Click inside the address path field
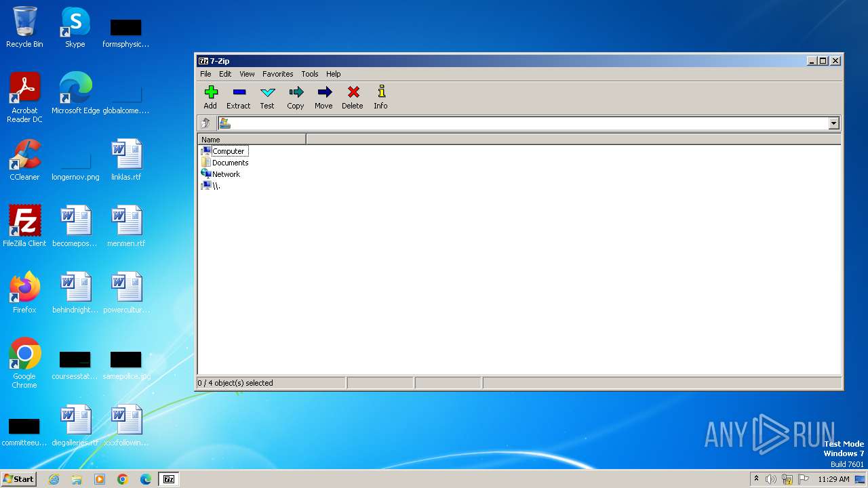Viewport: 868px width, 488px height. [x=529, y=123]
